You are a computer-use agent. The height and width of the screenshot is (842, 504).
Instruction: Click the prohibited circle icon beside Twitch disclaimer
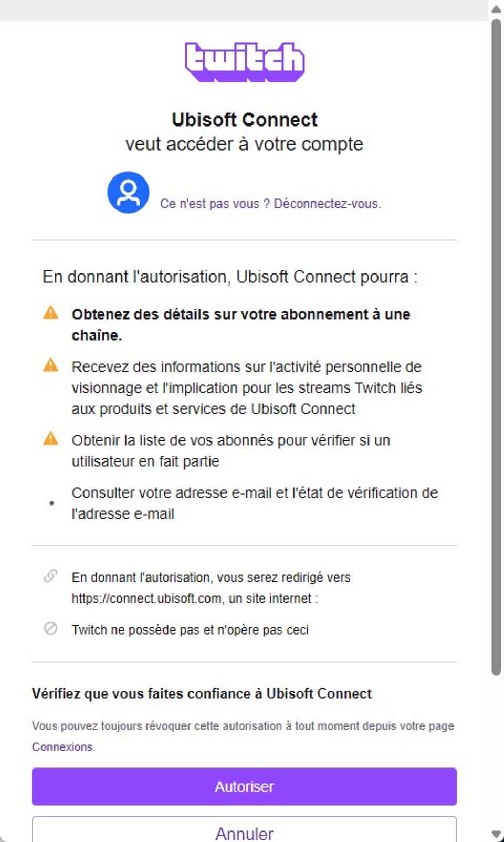pyautogui.click(x=50, y=628)
